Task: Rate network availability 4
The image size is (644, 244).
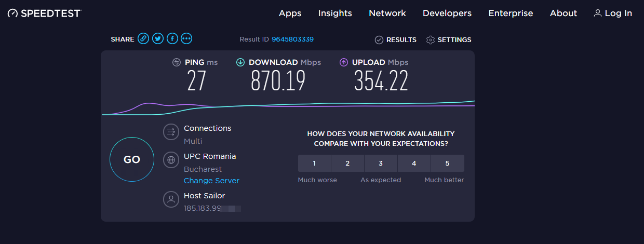Action: tap(414, 163)
